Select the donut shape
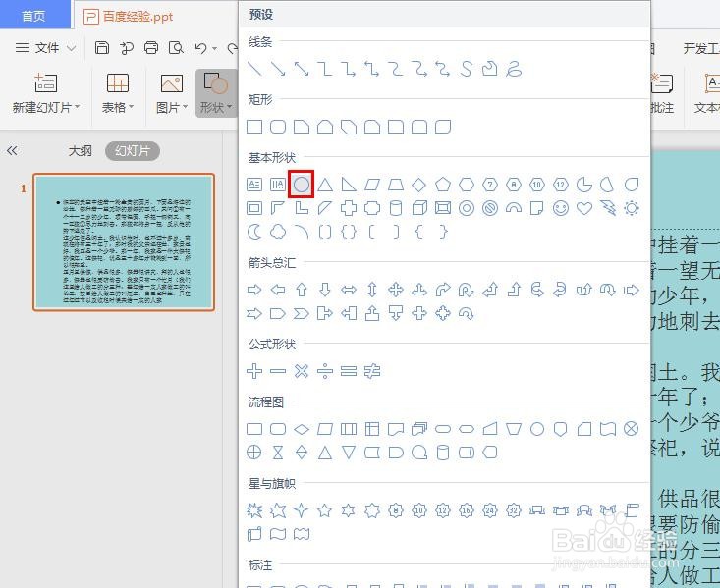This screenshot has width=720, height=588. 467,208
